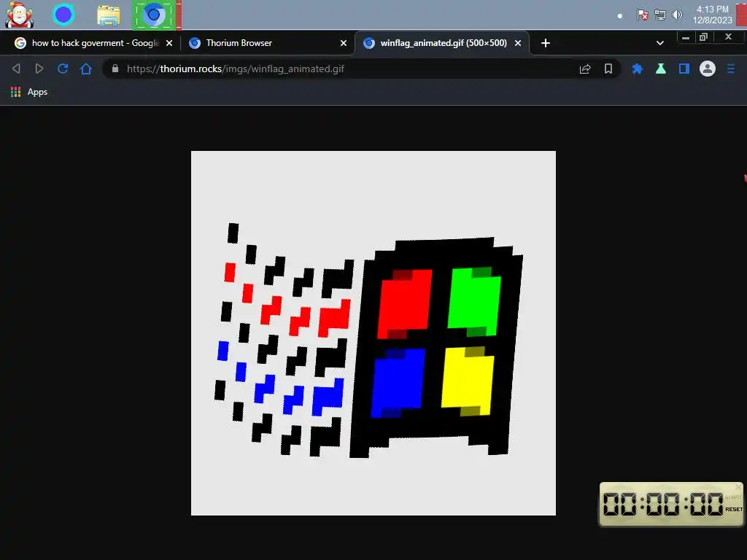Open Chrome Labs flask icon
This screenshot has width=747, height=560.
click(660, 69)
